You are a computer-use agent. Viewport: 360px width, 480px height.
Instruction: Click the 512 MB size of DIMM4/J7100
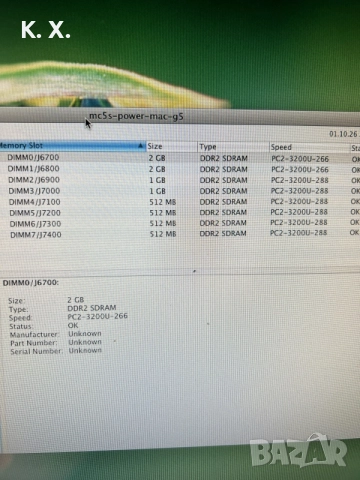(x=163, y=202)
